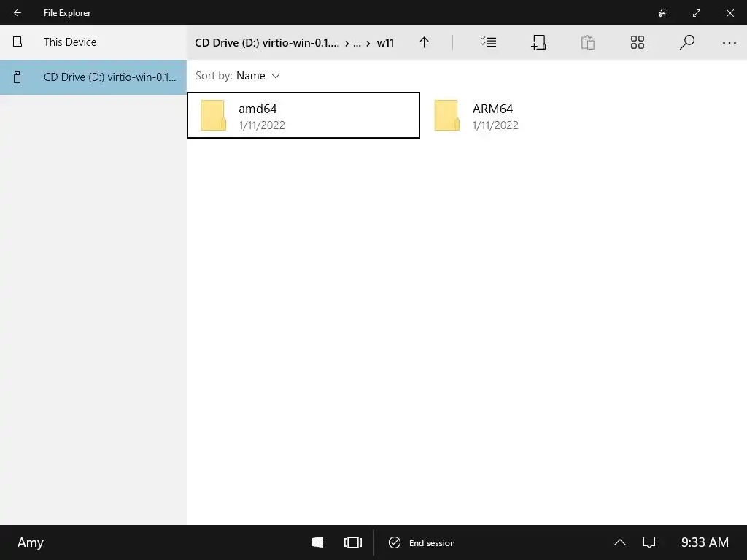Screen dimensions: 747x560
Task: Click the 9:33 AM clock
Action: pos(705,542)
